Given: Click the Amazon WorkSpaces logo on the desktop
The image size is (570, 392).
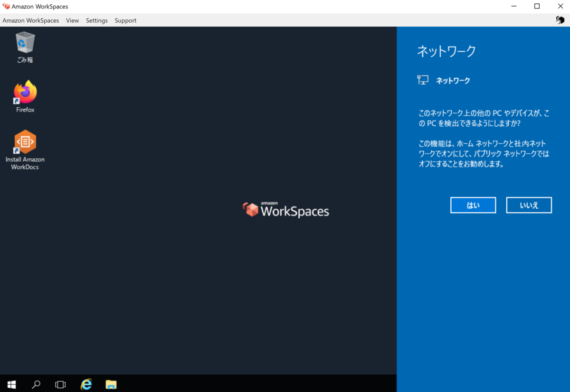Looking at the screenshot, I should pos(285,209).
